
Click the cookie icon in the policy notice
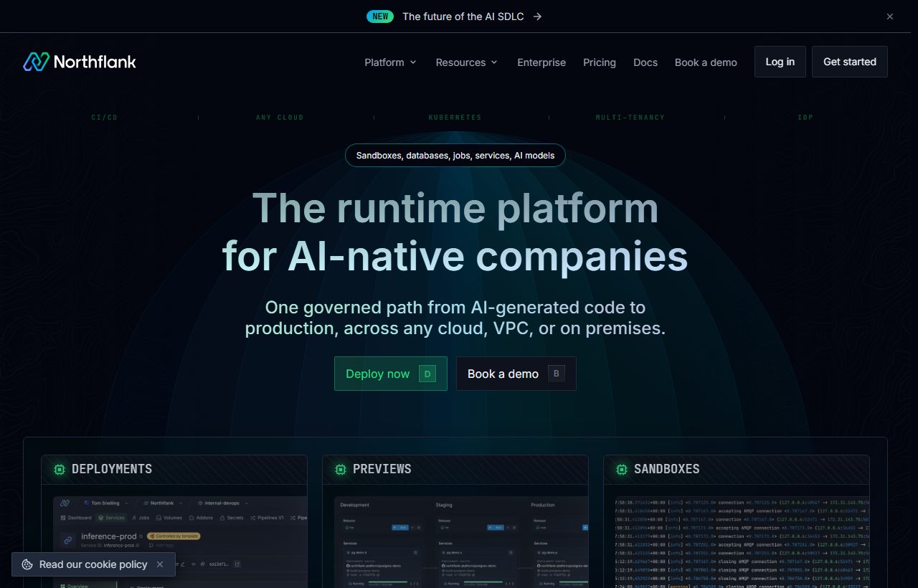coord(27,564)
